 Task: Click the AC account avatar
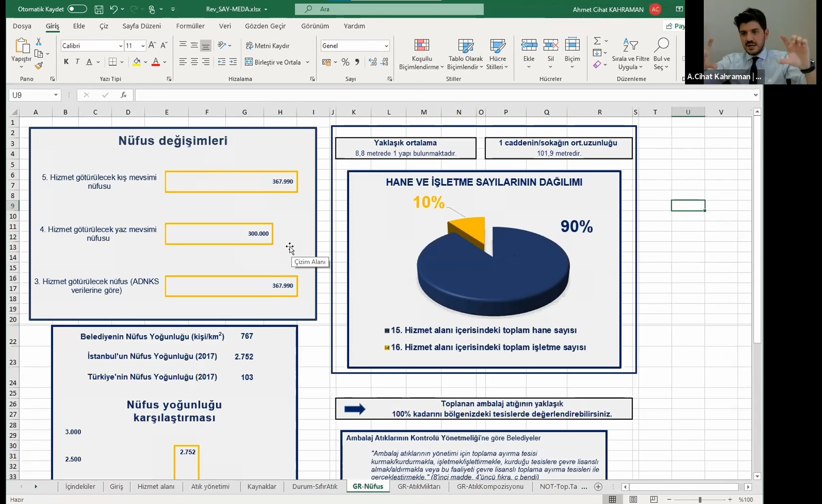tap(655, 9)
